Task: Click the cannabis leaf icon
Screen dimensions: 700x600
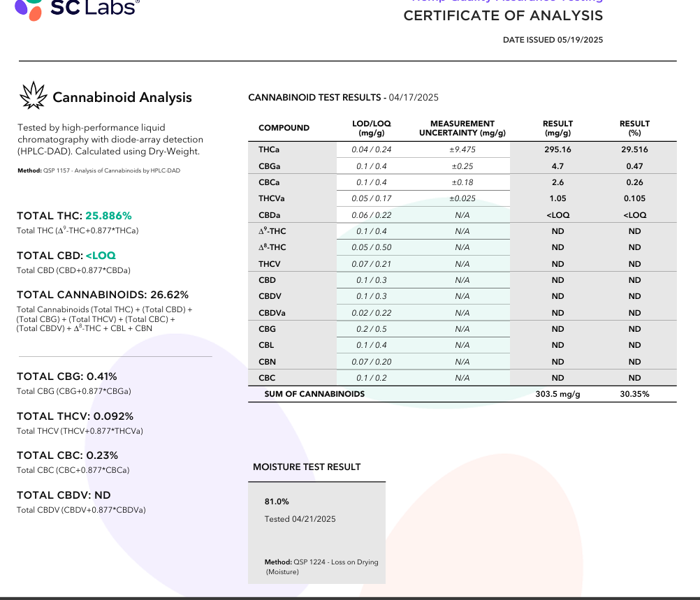Action: pos(34,96)
